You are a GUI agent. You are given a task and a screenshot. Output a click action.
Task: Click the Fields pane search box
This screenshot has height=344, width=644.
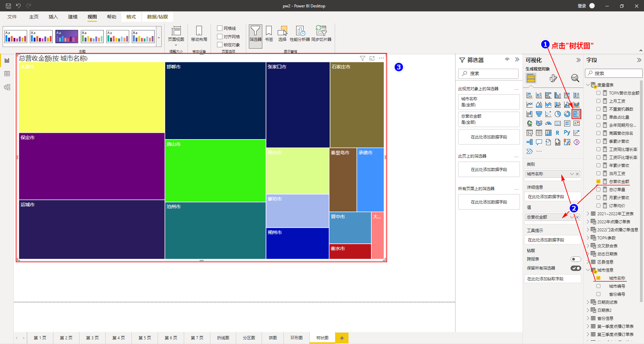click(614, 73)
